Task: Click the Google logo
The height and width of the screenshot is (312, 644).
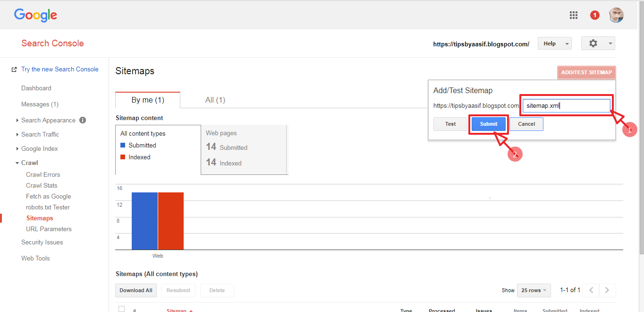Action: 35,15
